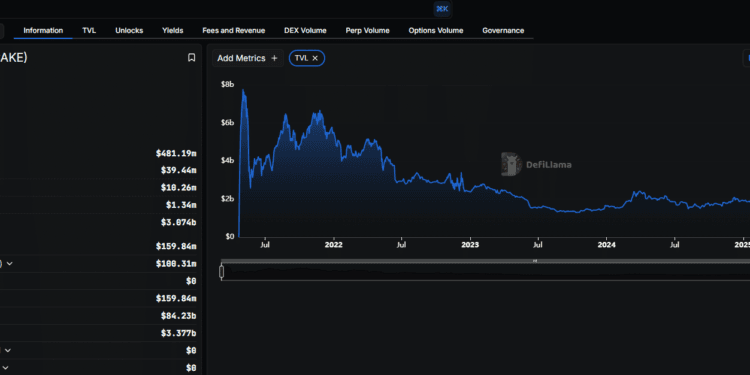Bookmark this protocol with bookmark icon
Viewport: 750px width, 375px height.
(x=191, y=58)
